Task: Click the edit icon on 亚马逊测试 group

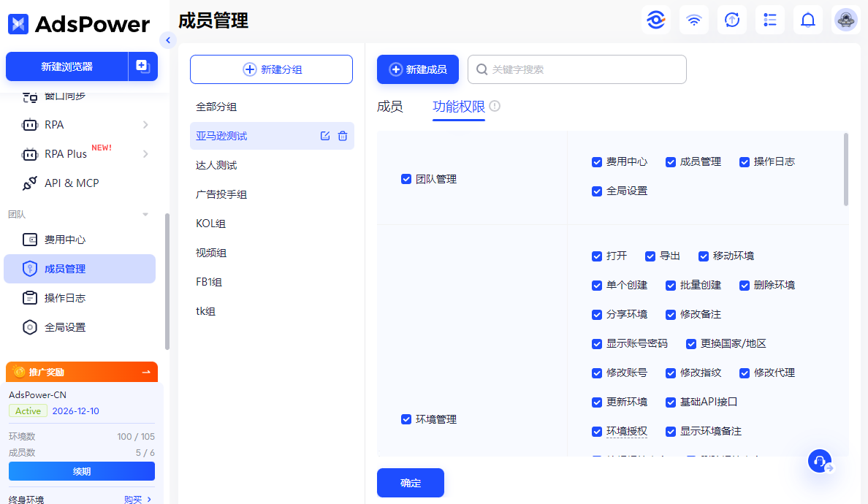Action: (325, 136)
